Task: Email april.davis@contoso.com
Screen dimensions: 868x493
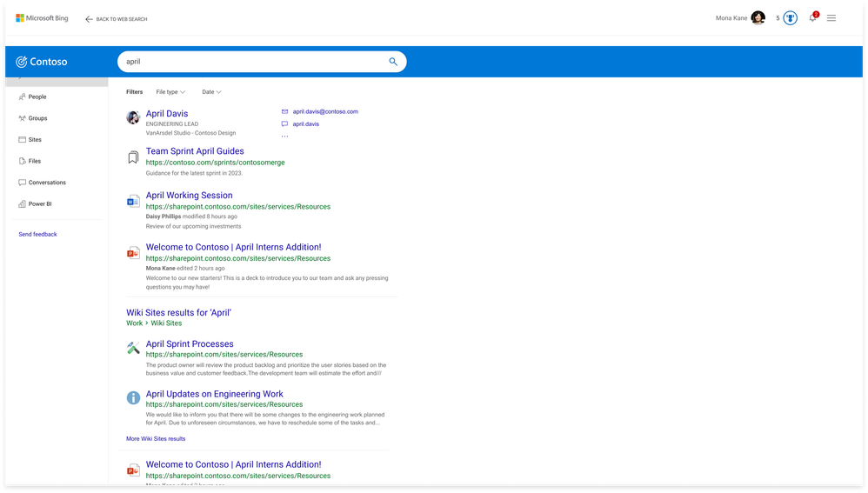Action: (x=325, y=112)
